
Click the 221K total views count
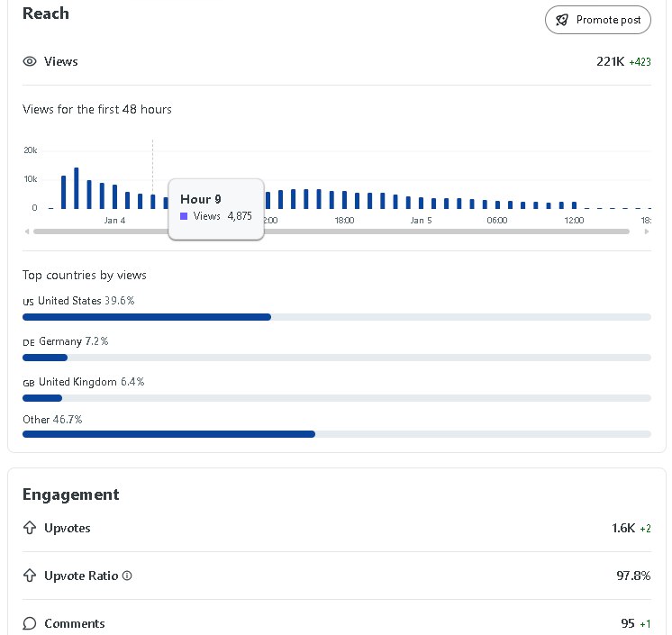coord(610,62)
